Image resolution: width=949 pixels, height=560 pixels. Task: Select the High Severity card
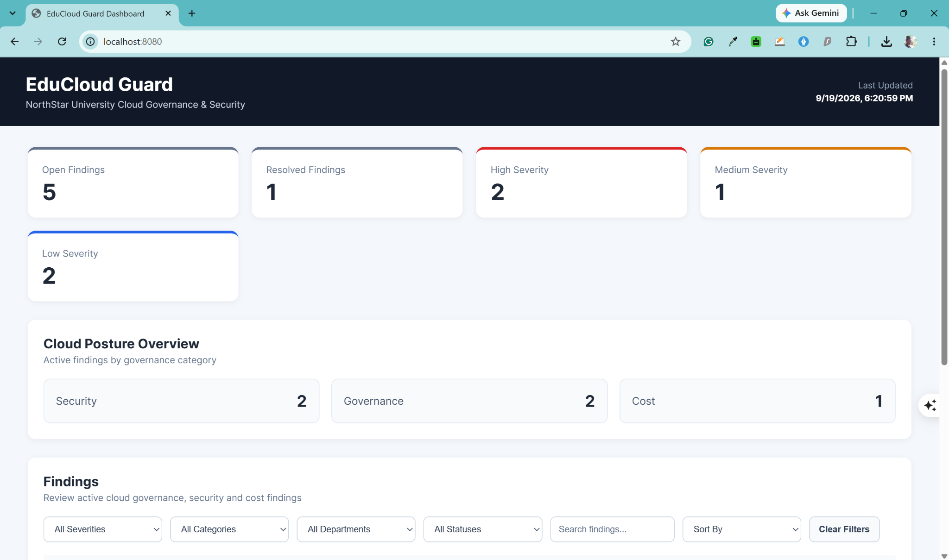point(582,182)
